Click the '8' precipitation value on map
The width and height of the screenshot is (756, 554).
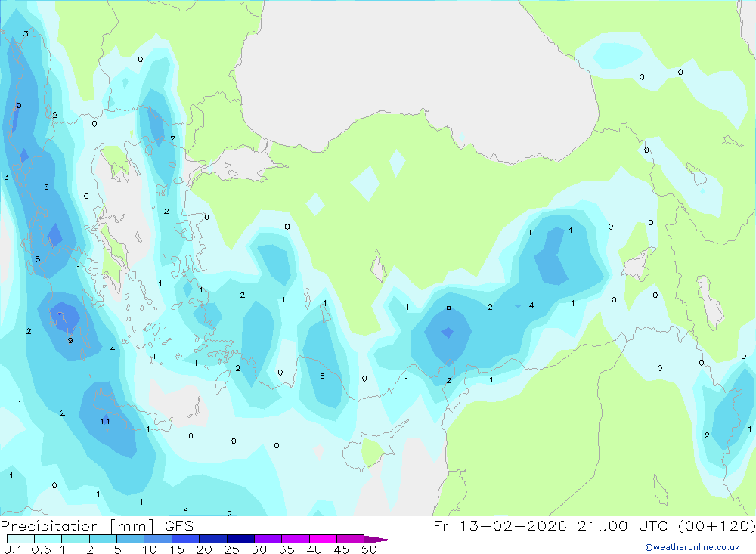[38, 259]
